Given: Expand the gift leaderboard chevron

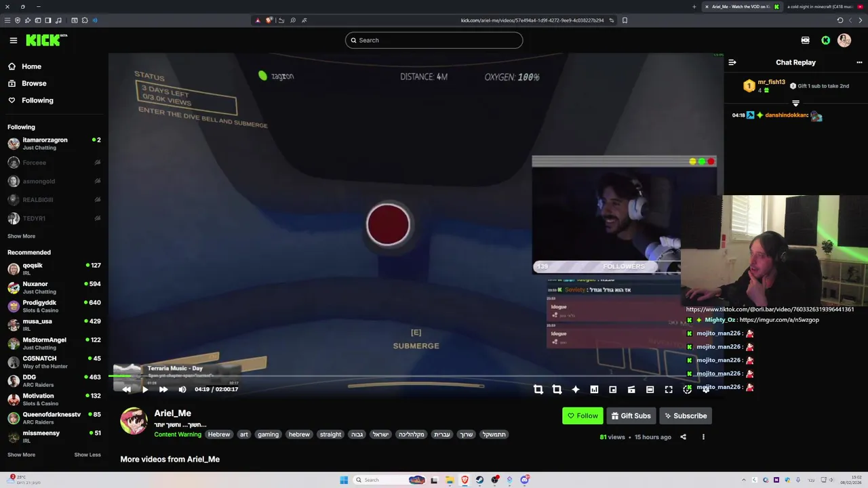Looking at the screenshot, I should pyautogui.click(x=795, y=103).
